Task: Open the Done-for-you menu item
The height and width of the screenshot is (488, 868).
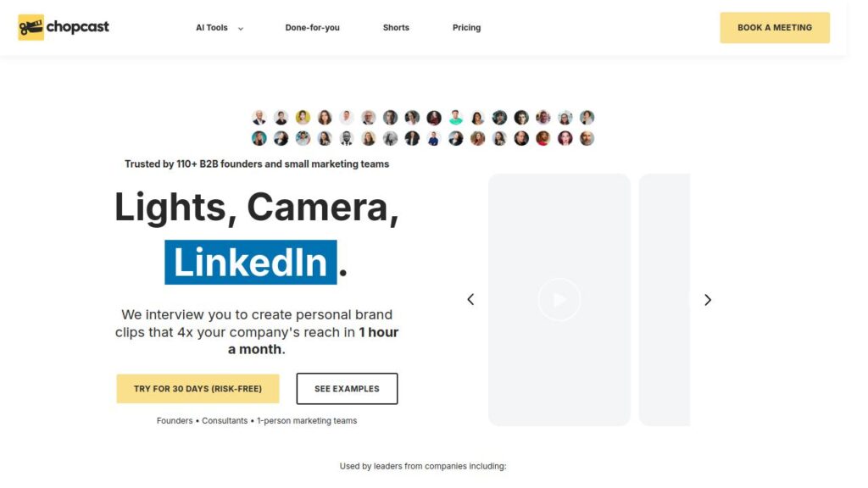Action: (312, 28)
